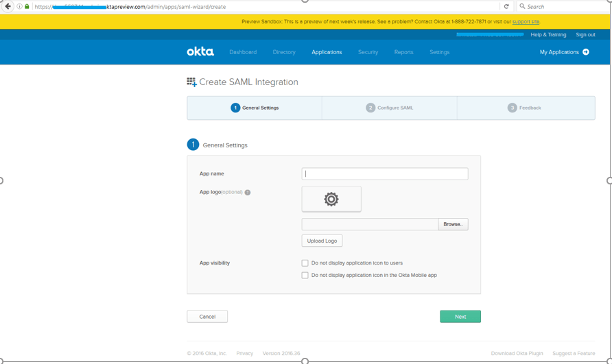This screenshot has width=612, height=364.
Task: Select the General Settings wizard tab
Action: click(x=255, y=108)
